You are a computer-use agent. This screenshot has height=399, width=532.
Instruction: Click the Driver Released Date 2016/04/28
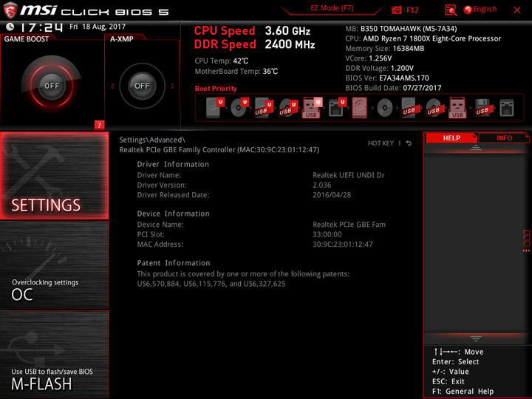click(332, 195)
